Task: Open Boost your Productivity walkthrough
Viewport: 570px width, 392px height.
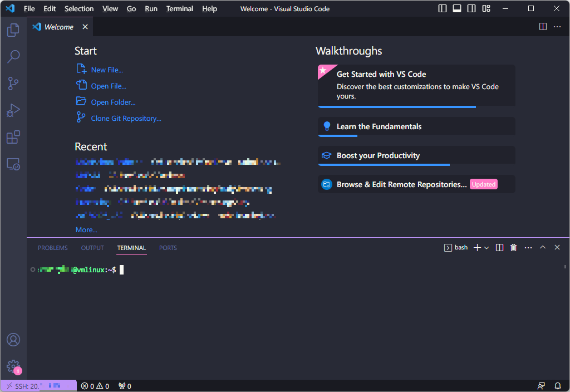Action: [x=416, y=156]
